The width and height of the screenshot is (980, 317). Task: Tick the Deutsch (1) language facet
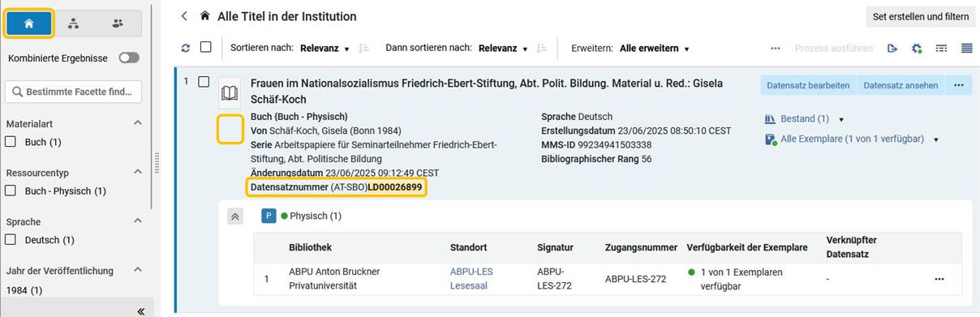point(11,240)
